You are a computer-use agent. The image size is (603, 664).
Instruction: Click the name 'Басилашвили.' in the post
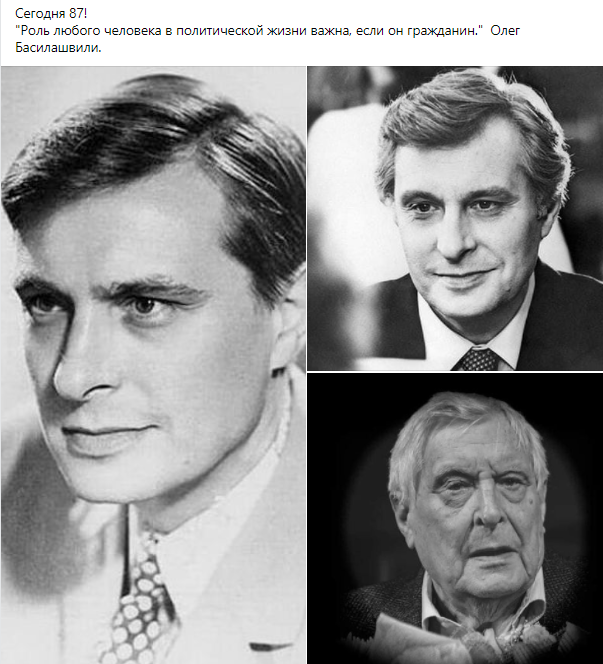58,47
